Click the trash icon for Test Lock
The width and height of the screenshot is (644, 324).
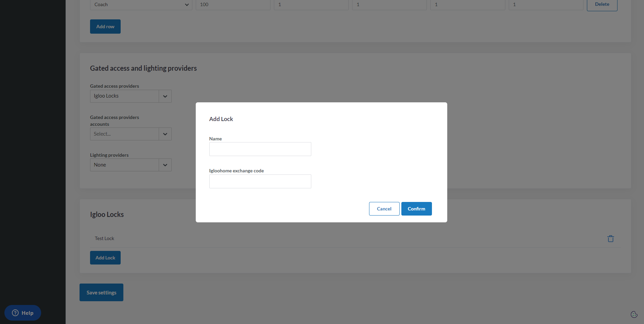[610, 239]
